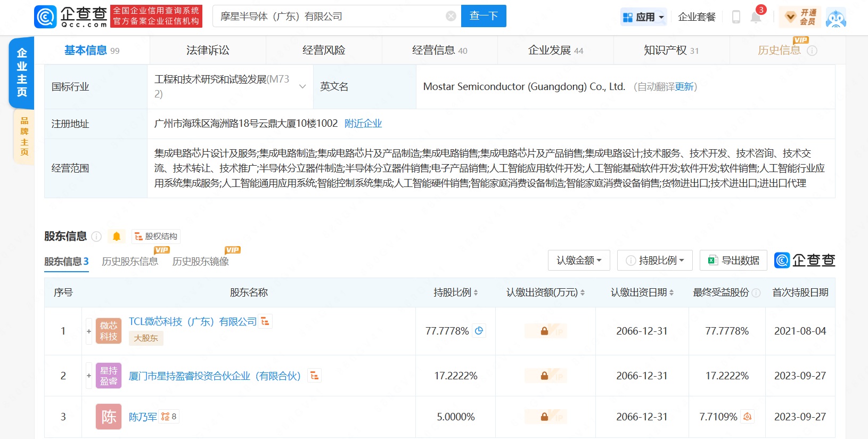Click lock icon in TCL微芯科技 row
Screen dimensions: 868x439
click(x=545, y=331)
